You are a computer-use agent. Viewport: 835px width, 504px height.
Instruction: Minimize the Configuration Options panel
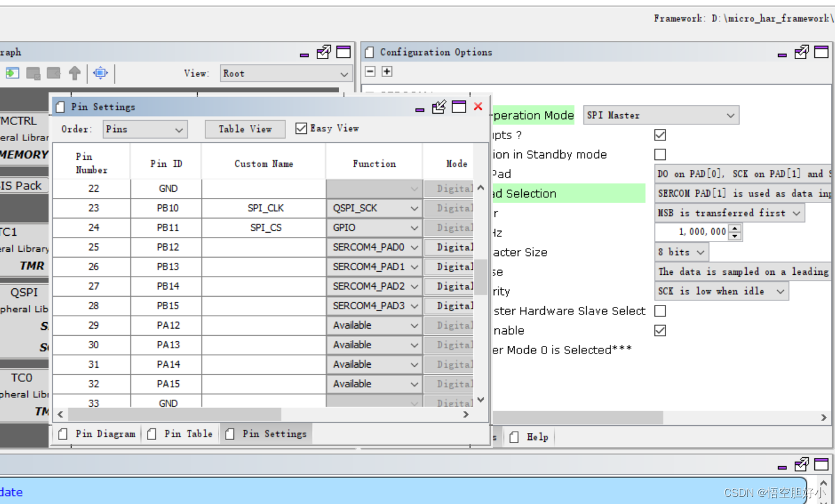[x=782, y=54]
